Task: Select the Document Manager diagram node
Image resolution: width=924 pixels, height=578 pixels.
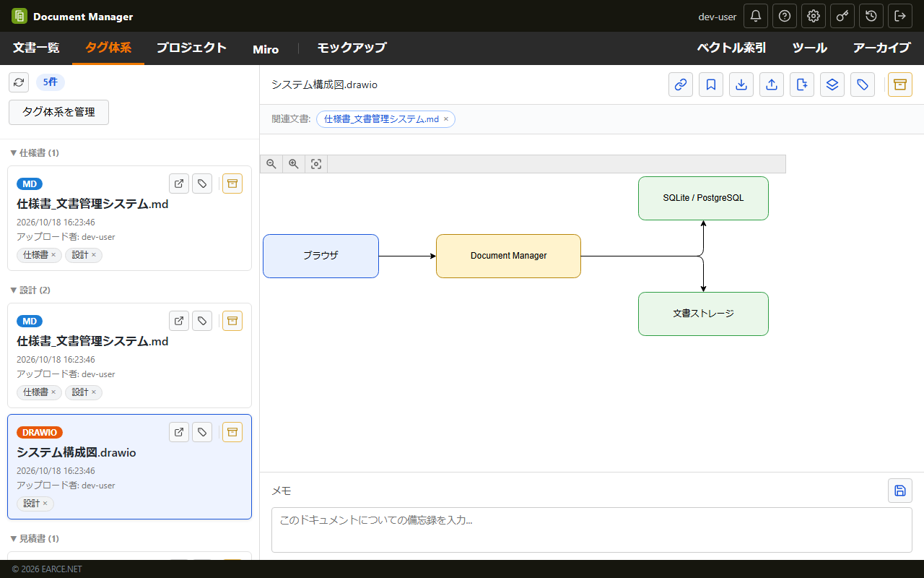Action: point(508,256)
